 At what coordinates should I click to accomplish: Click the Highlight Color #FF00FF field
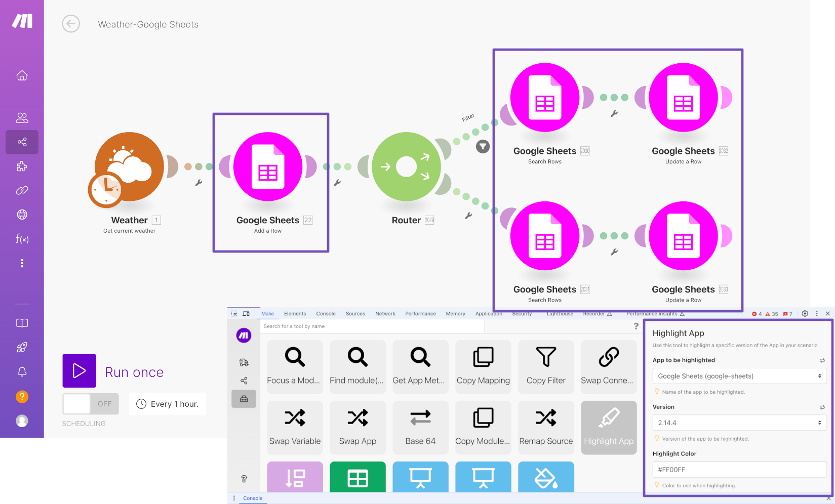(739, 470)
